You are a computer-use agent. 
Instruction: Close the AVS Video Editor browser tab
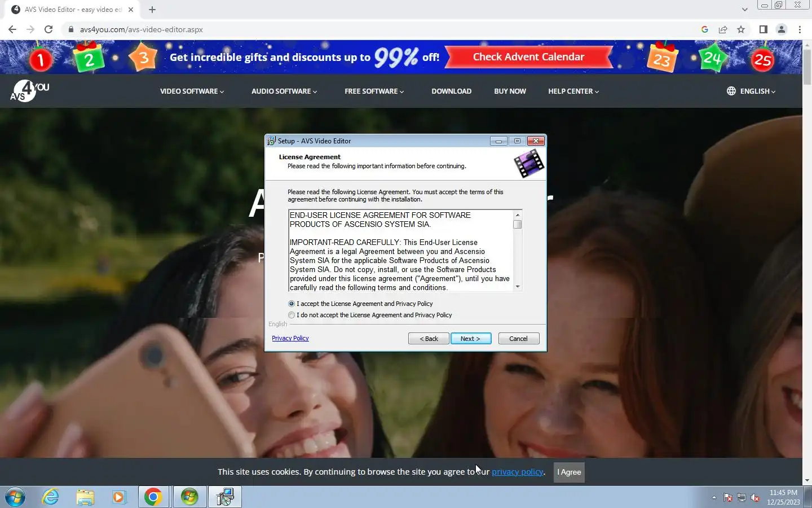point(131,10)
